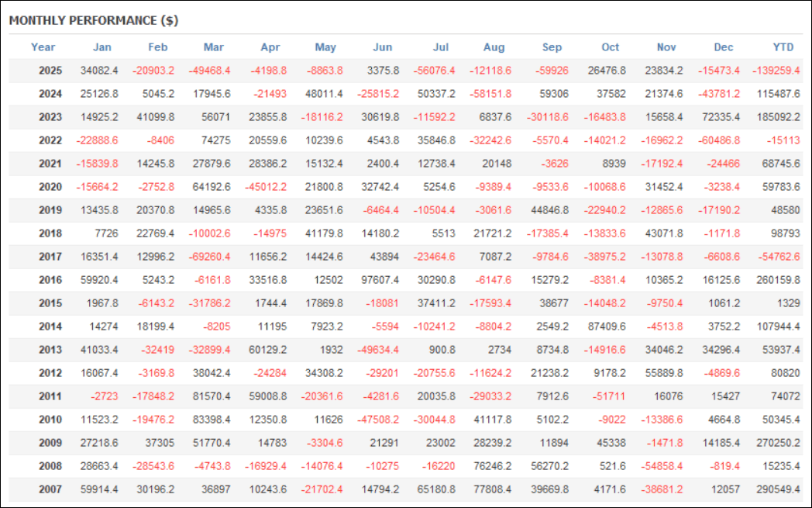Screen dimensions: 812x508
Task: Select the Jan column header
Action: tap(101, 47)
